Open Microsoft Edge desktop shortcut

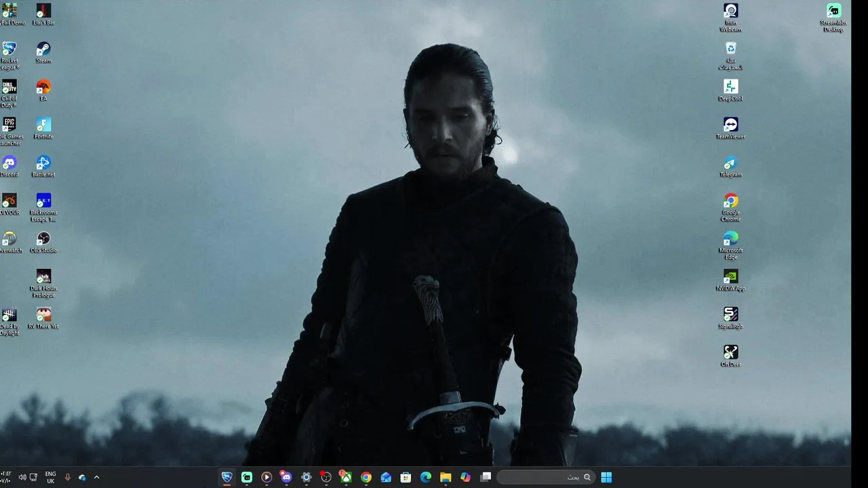730,245
